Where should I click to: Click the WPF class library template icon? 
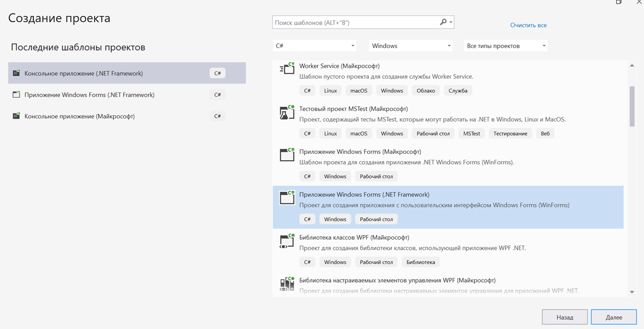coord(287,241)
